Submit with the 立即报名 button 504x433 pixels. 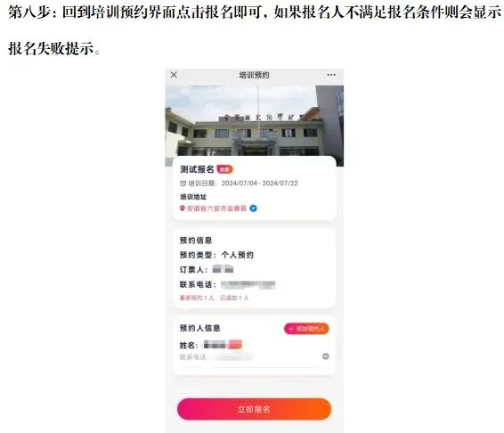coord(254,409)
